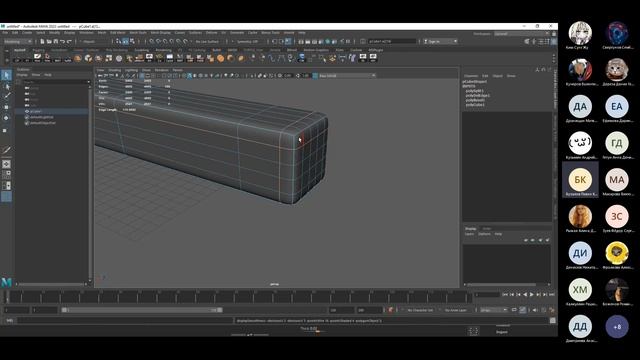
Task: Switch to the Sculpting shelf tab
Action: click(x=142, y=50)
